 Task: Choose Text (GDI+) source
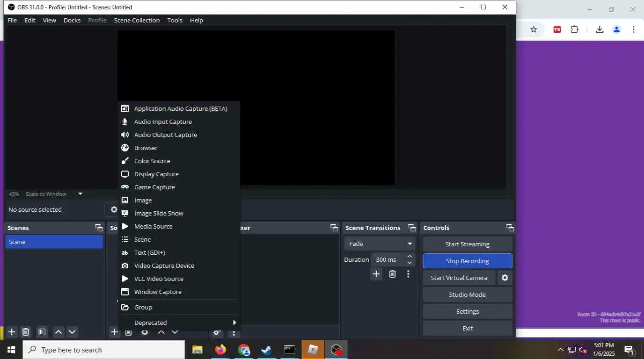[179, 252]
